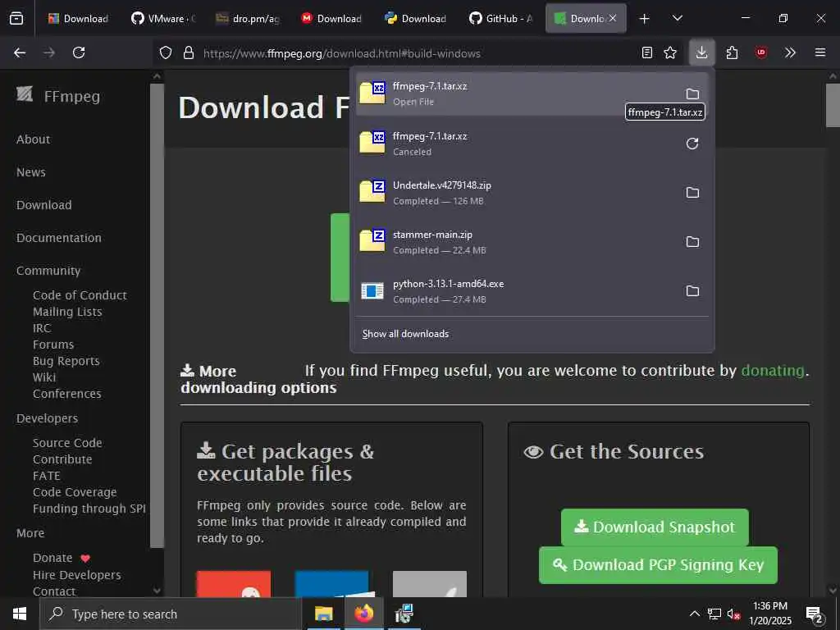Close the active ffmpeg Download tab
This screenshot has width=840, height=630.
(612, 18)
